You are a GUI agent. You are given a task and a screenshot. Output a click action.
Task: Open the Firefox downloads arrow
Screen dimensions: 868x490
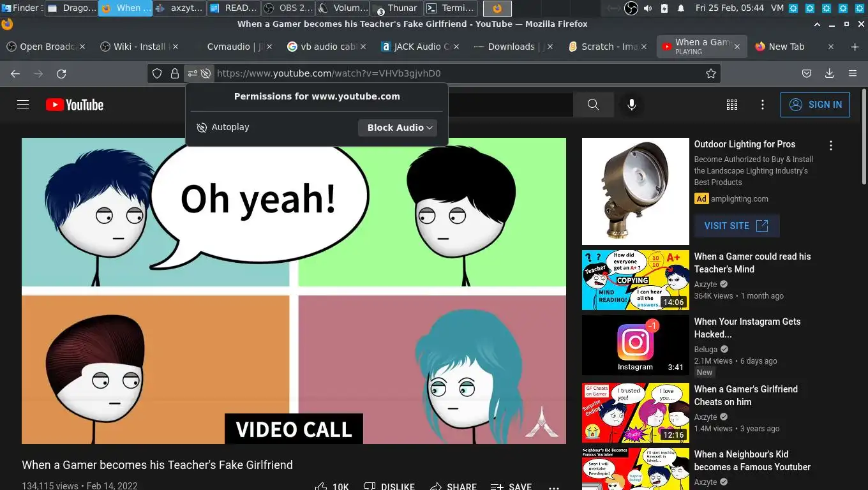tap(830, 73)
